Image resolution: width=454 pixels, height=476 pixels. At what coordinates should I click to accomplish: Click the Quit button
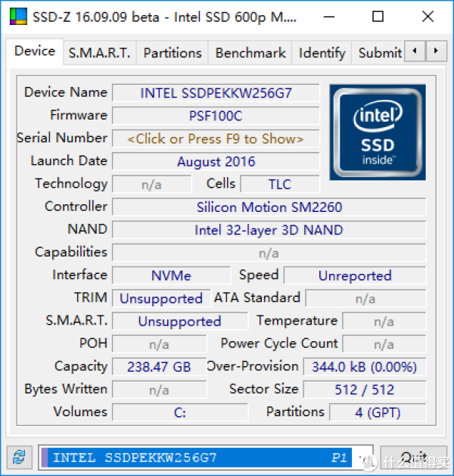coord(414,457)
